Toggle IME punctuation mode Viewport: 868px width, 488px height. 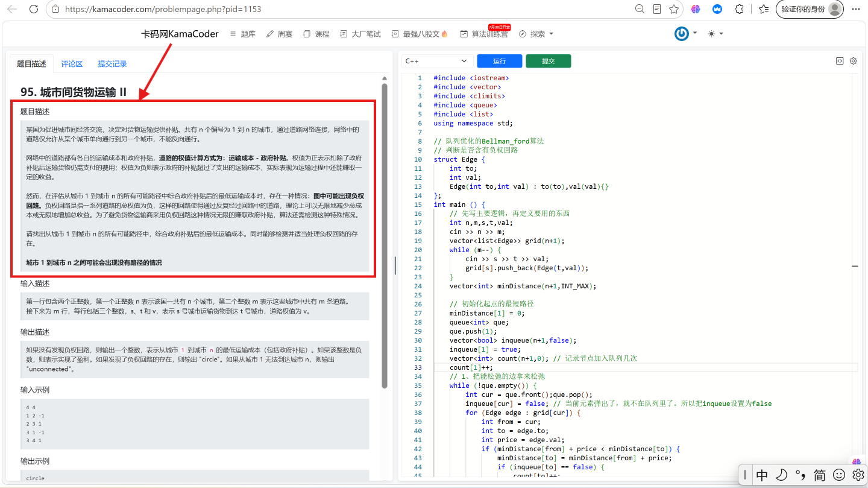click(800, 475)
